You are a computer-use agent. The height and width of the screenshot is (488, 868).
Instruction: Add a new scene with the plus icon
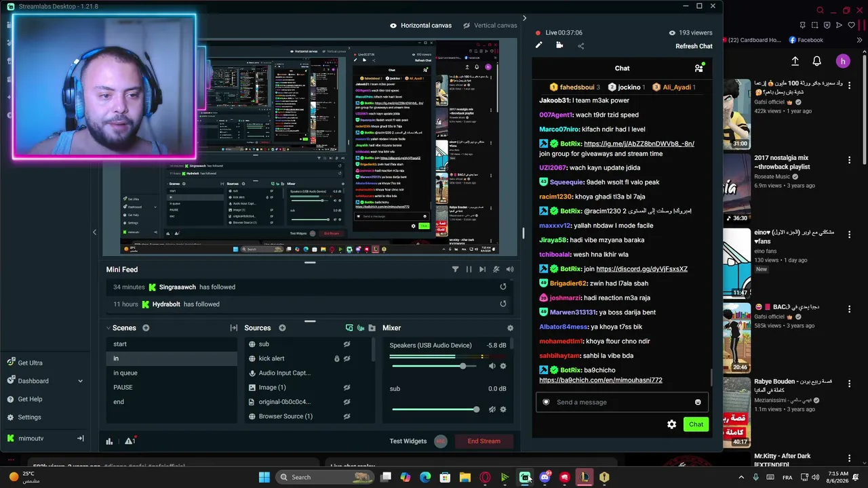146,328
